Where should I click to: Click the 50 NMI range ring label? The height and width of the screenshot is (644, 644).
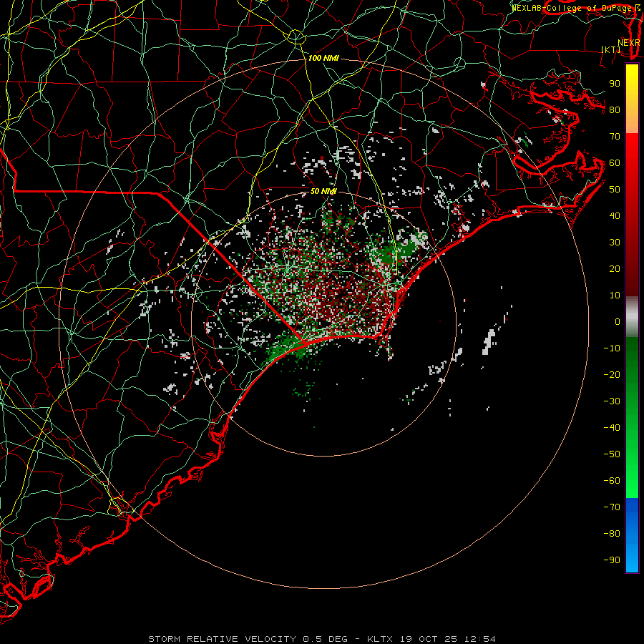(x=323, y=191)
